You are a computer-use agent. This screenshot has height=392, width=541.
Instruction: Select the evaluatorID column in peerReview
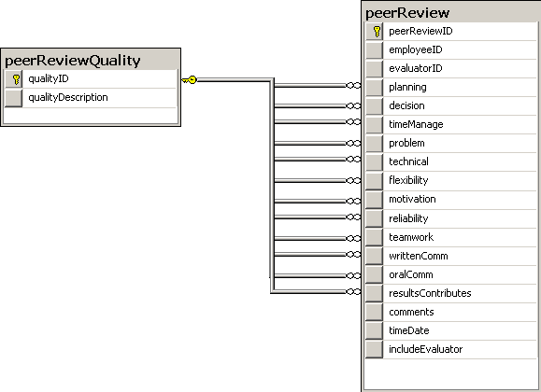(x=451, y=69)
